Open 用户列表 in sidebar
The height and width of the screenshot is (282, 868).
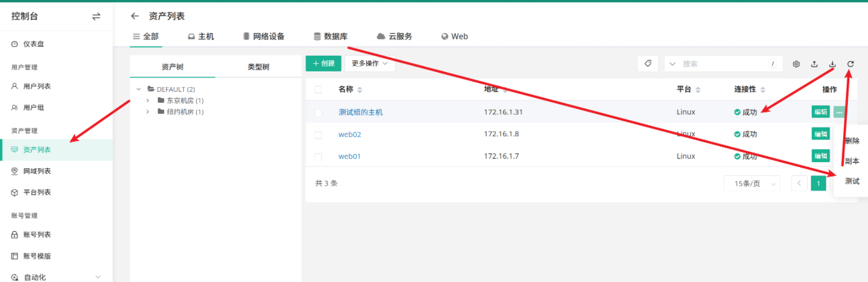point(31,87)
